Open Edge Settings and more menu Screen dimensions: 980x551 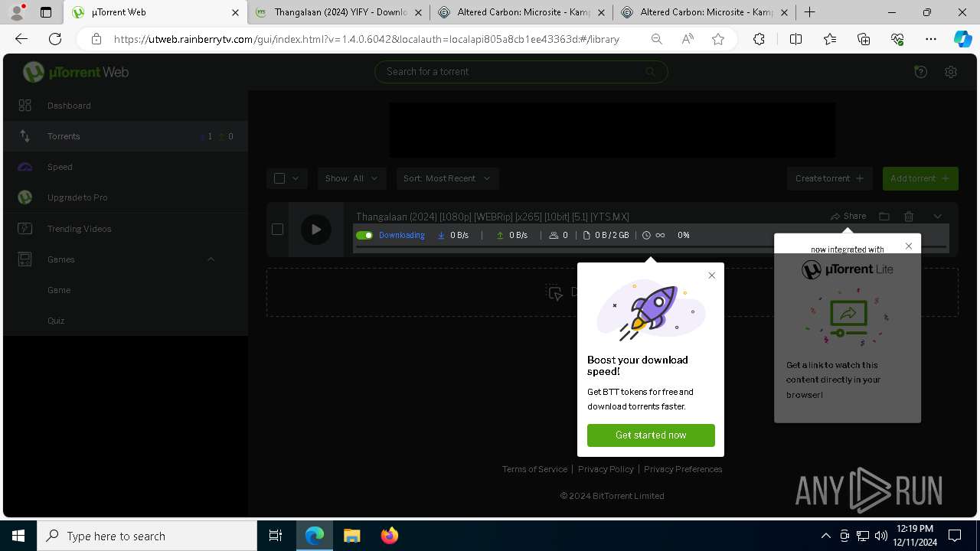point(931,39)
